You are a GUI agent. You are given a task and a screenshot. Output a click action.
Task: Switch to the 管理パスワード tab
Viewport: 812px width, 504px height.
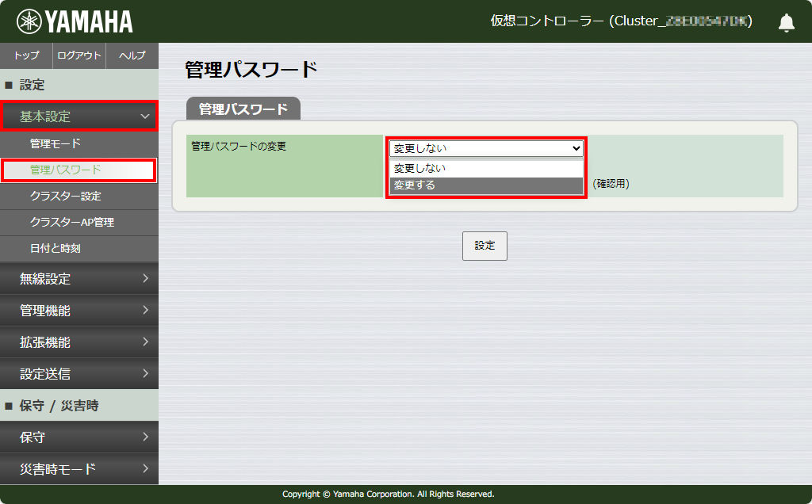242,109
